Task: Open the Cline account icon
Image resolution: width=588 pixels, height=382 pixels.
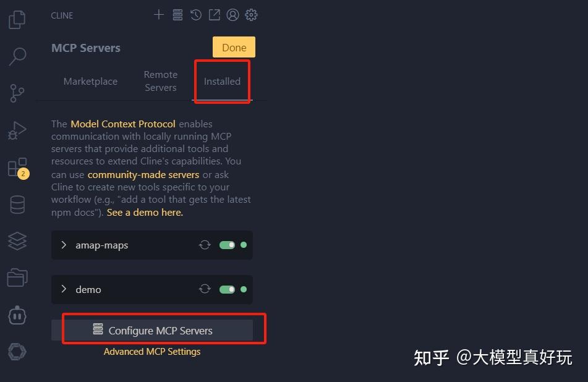Action: point(232,14)
